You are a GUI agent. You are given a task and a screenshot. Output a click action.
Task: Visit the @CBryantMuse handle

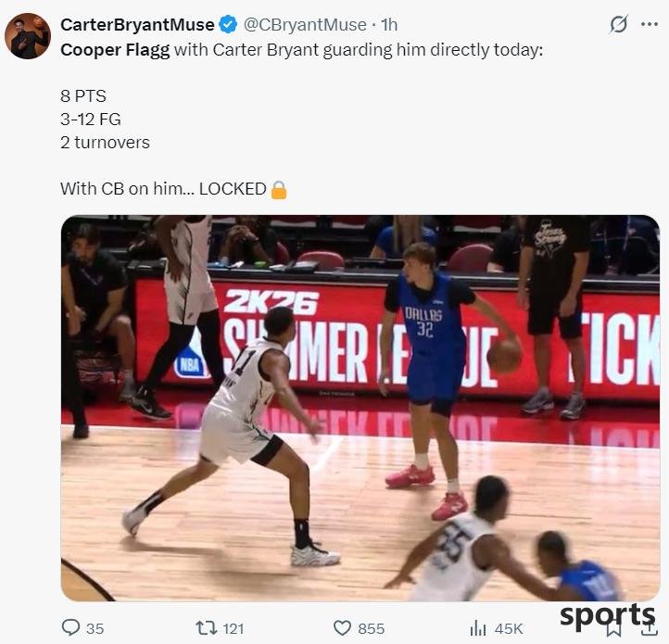pyautogui.click(x=305, y=25)
